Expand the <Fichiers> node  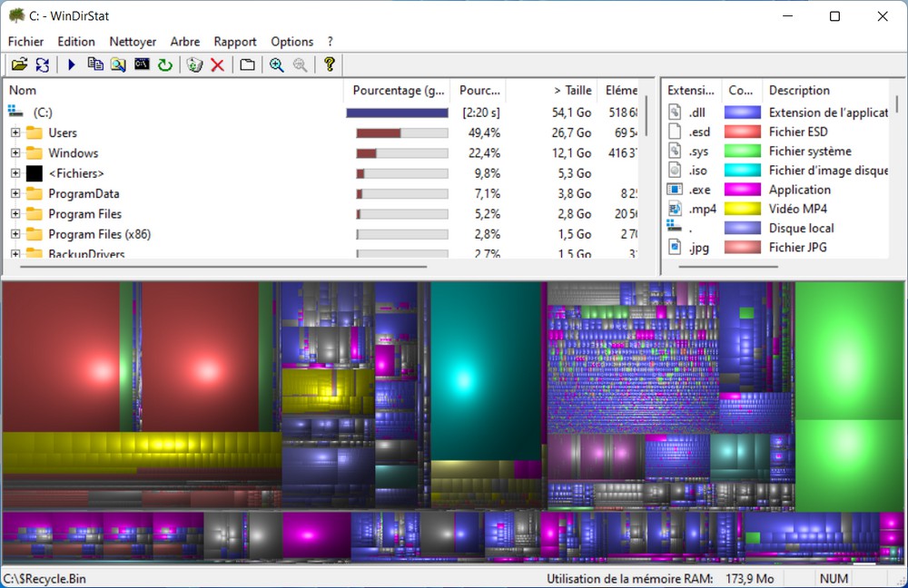coord(15,173)
